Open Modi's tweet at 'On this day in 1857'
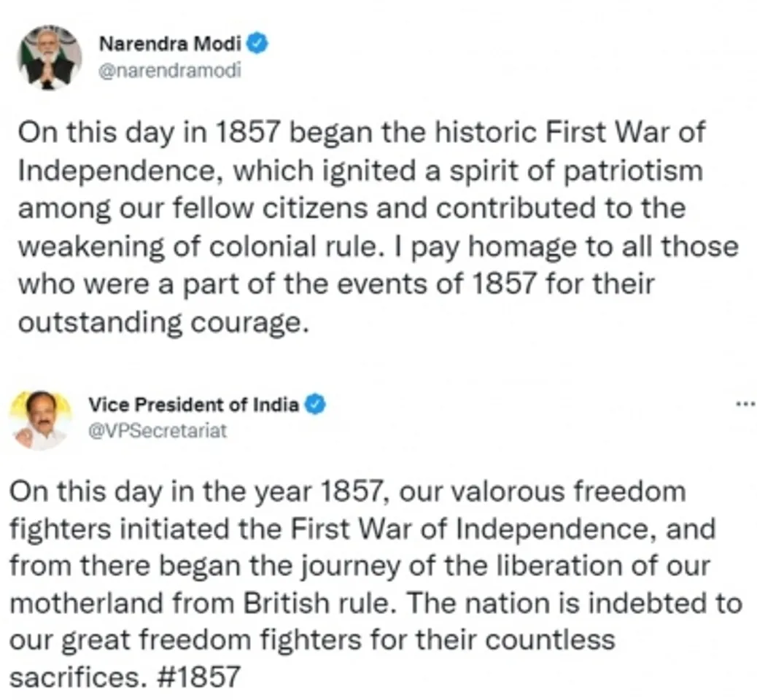Screen dimensions: 757x700 tap(150, 132)
